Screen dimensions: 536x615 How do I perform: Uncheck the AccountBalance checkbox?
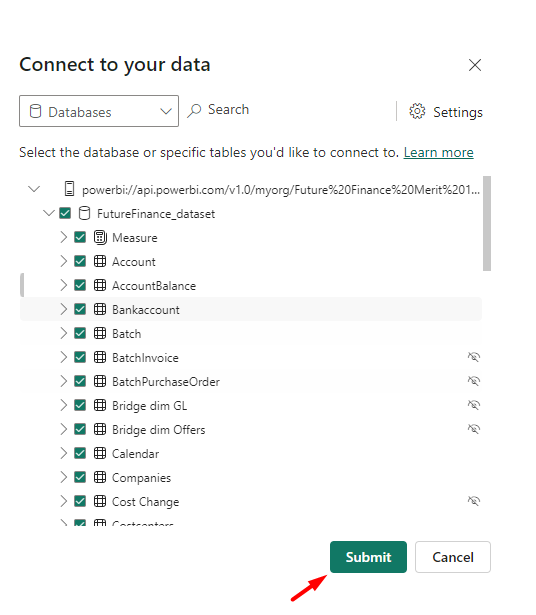pos(80,285)
